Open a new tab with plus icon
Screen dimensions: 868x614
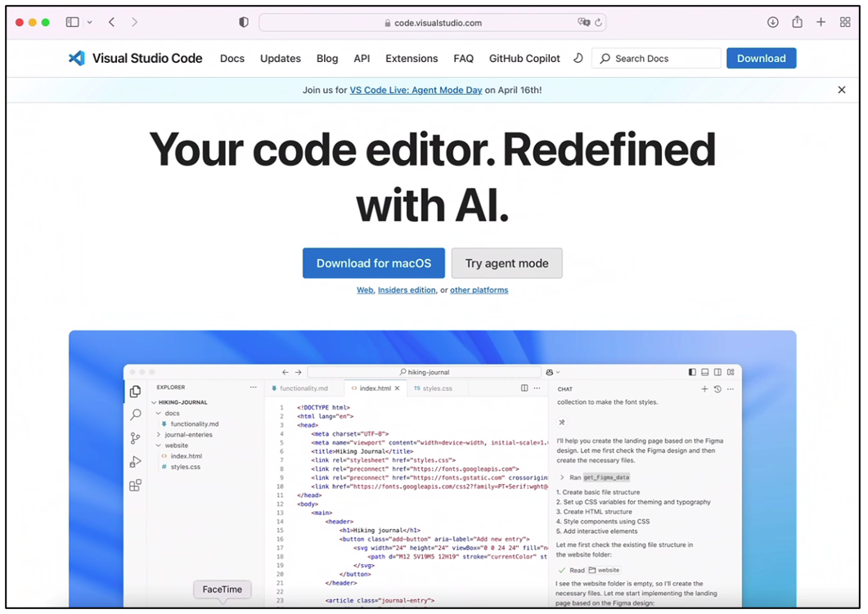pos(821,22)
